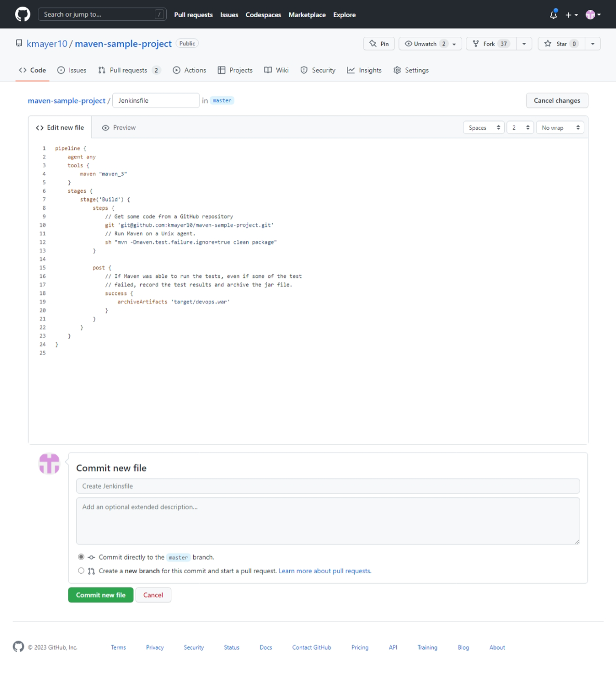
Task: Click the master branch label
Action: tap(222, 101)
